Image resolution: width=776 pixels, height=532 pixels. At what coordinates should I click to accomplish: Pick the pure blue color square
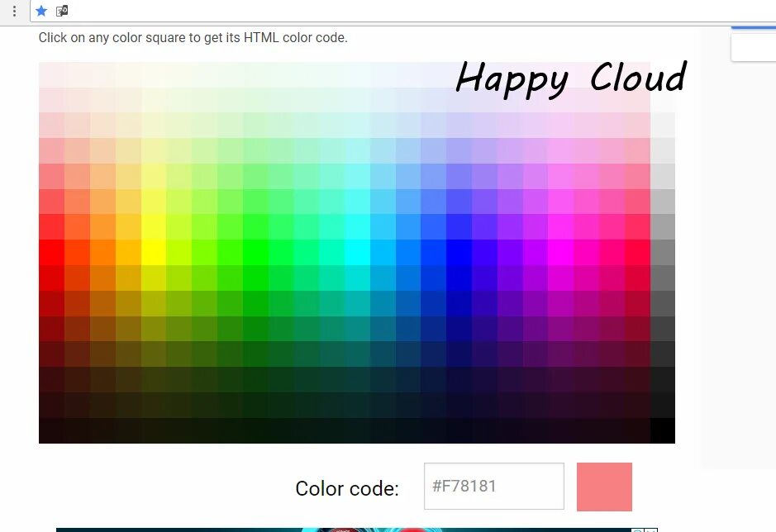coord(459,252)
